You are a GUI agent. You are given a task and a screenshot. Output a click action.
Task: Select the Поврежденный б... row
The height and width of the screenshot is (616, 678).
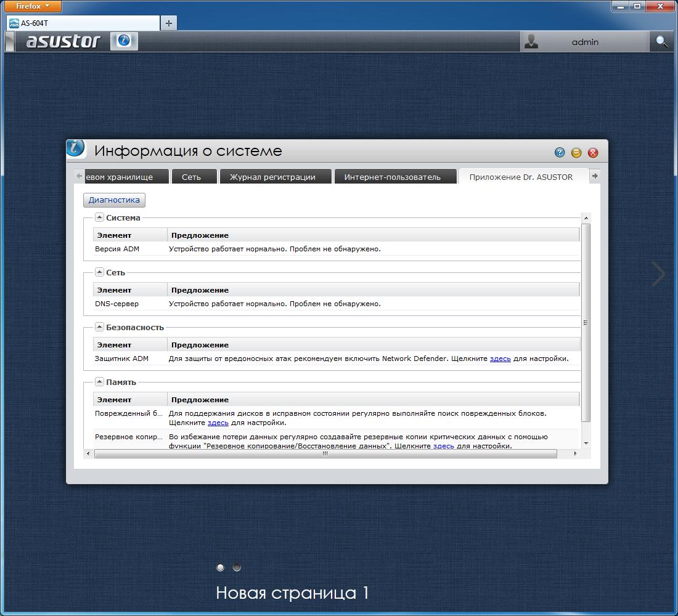[x=337, y=418]
